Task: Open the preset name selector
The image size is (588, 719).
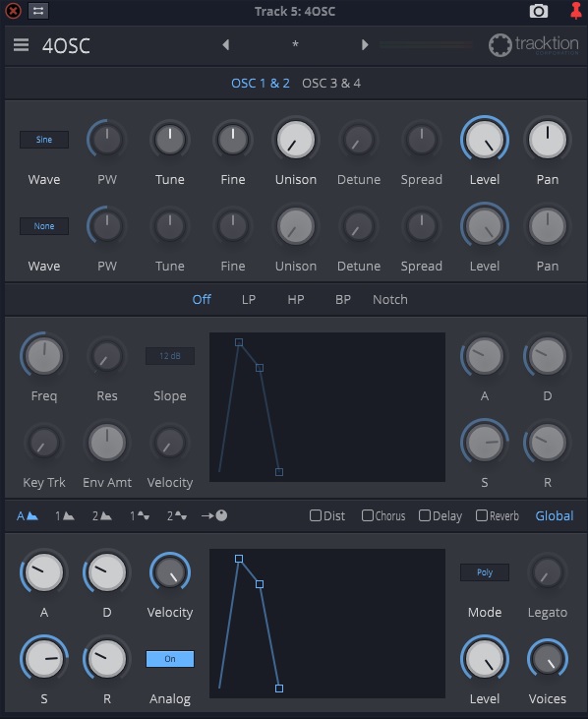Action: [295, 45]
